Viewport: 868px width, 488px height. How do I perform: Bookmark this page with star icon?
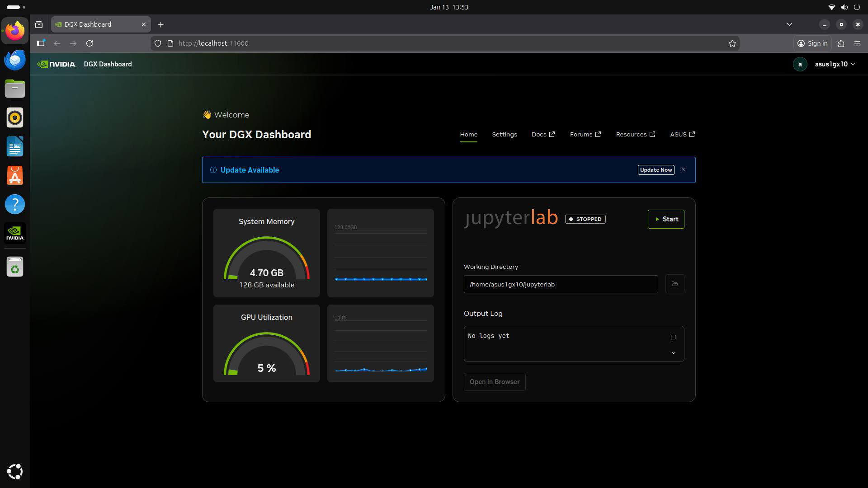click(x=732, y=43)
